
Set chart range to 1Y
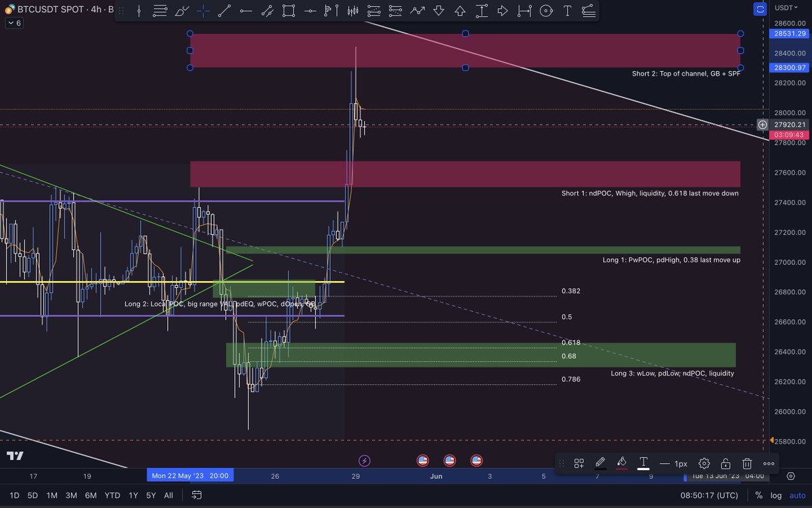click(133, 495)
